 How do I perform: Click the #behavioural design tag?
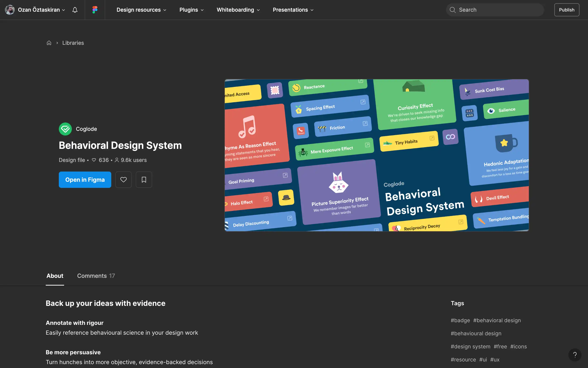point(476,333)
